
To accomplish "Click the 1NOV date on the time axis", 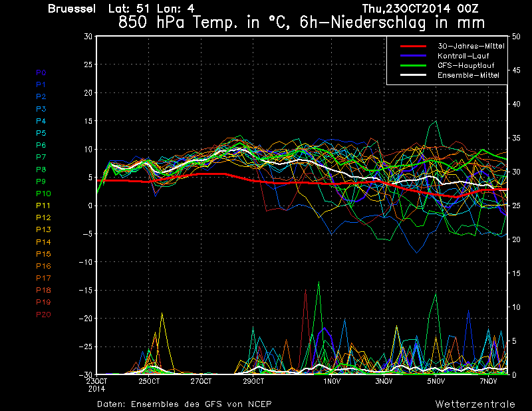I will point(332,382).
